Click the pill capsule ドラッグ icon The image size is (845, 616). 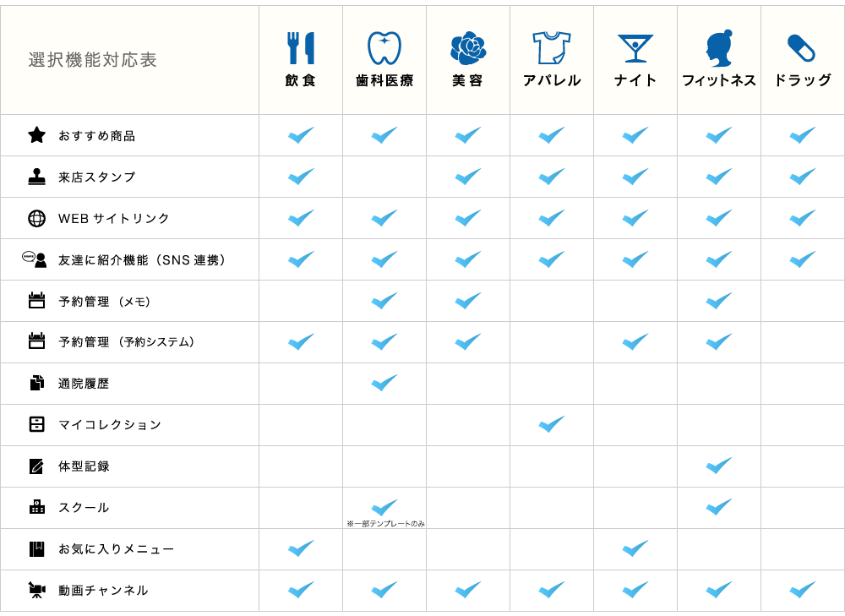pyautogui.click(x=801, y=48)
